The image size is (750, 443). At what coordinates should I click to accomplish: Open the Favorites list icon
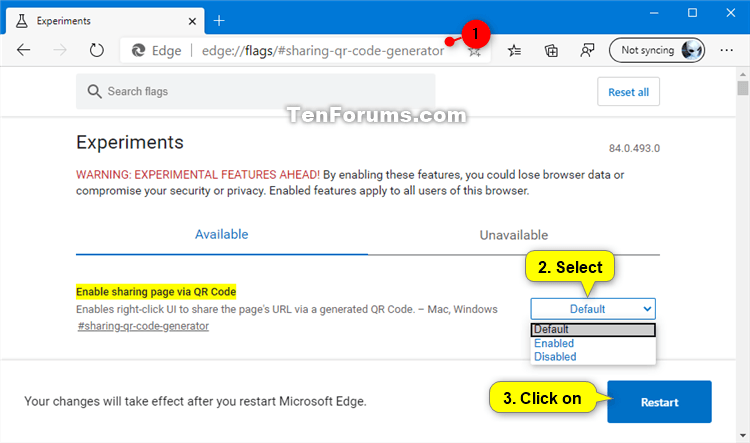[x=514, y=50]
